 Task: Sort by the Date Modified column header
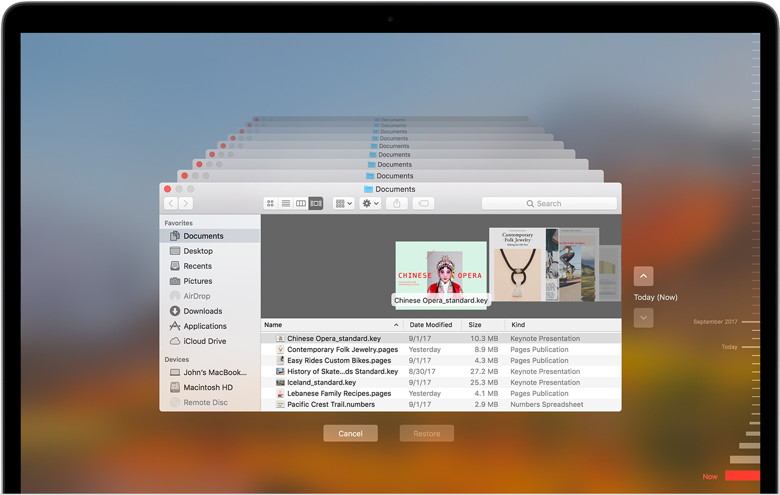pyautogui.click(x=431, y=324)
